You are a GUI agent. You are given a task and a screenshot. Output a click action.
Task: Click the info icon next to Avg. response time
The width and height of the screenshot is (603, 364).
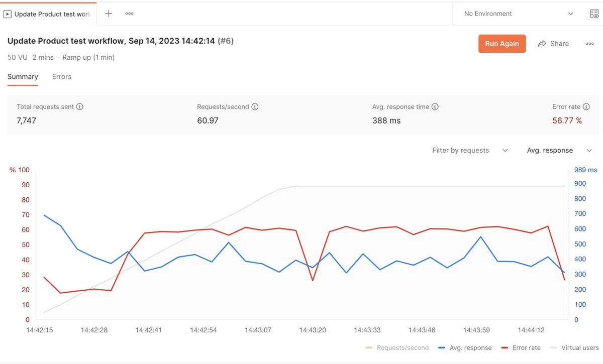435,106
